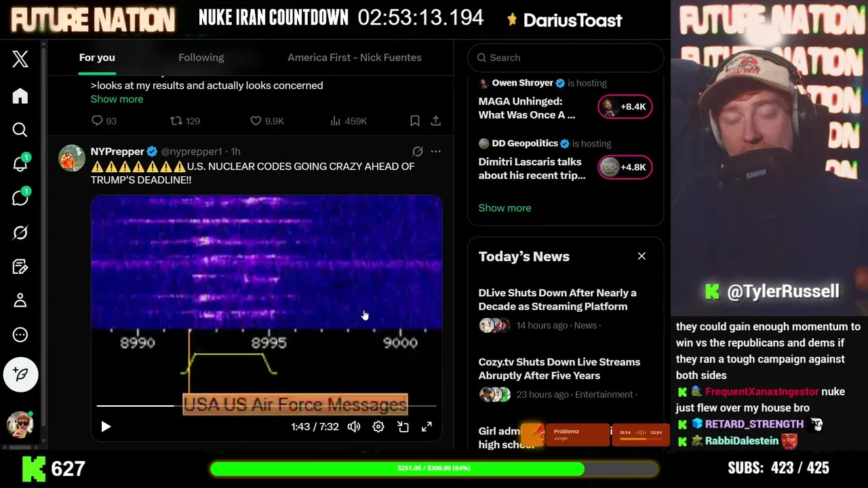Open account avatar at the sidebar bottom
This screenshot has height=488, width=868.
(20, 424)
